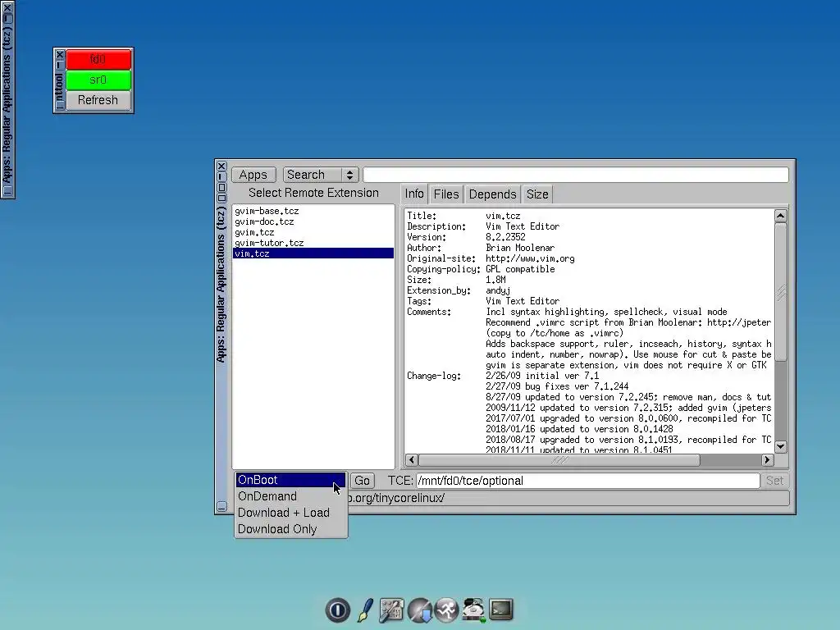Viewport: 840px width, 630px height.
Task: Select vim.tcz in the extension list
Action: click(313, 253)
